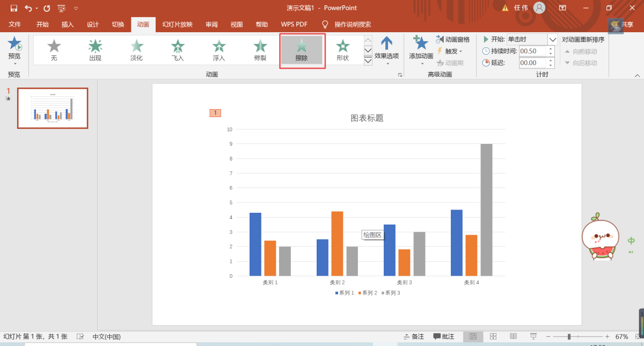Switch to the 插入 insert tab
This screenshot has width=644, height=346.
click(68, 24)
